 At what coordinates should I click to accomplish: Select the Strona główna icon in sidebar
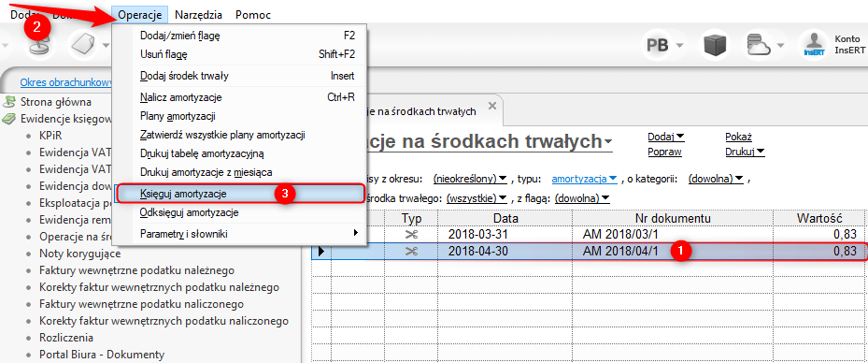tap(10, 102)
